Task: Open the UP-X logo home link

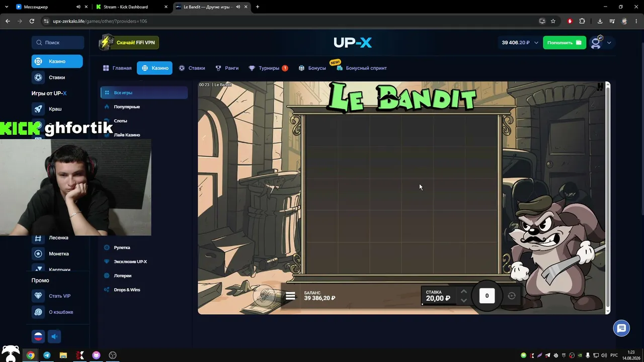Action: click(353, 43)
